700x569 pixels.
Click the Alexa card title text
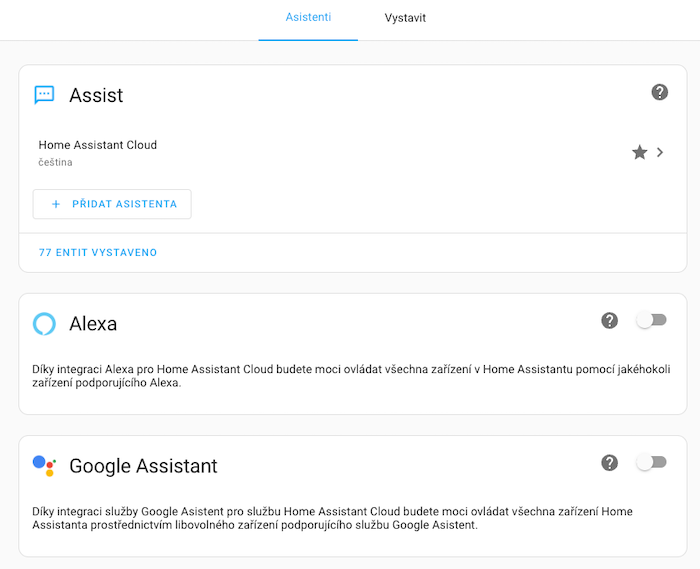click(93, 323)
